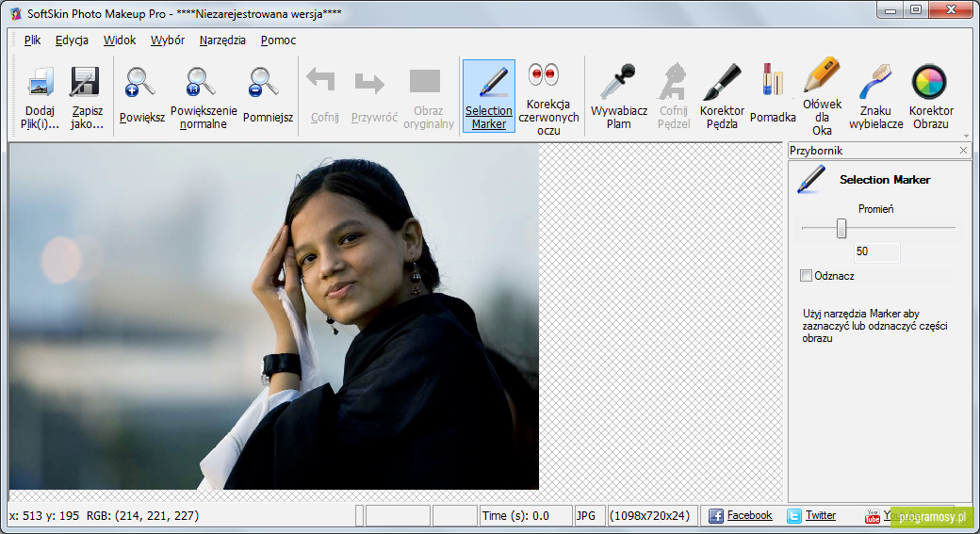Open the Edycja menu

point(72,40)
